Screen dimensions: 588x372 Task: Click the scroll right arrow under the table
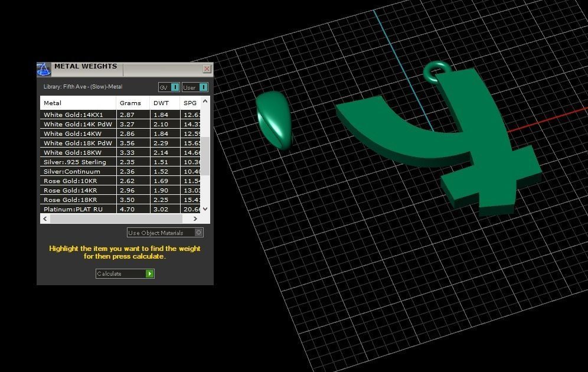195,218
